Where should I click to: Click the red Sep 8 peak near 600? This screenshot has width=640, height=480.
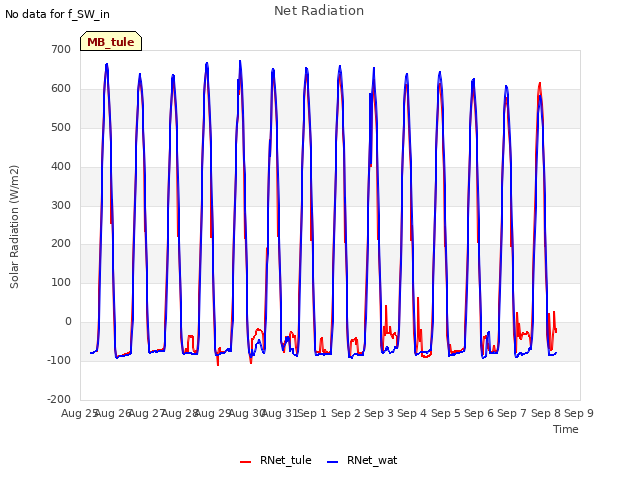(x=540, y=84)
